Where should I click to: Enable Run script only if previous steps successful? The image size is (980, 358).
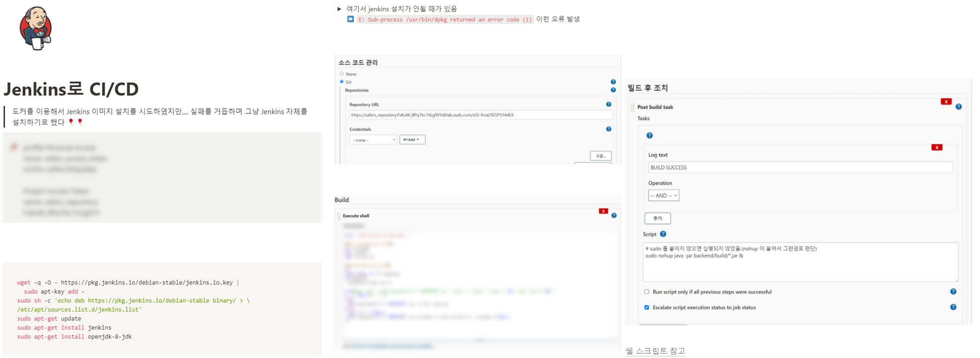646,292
